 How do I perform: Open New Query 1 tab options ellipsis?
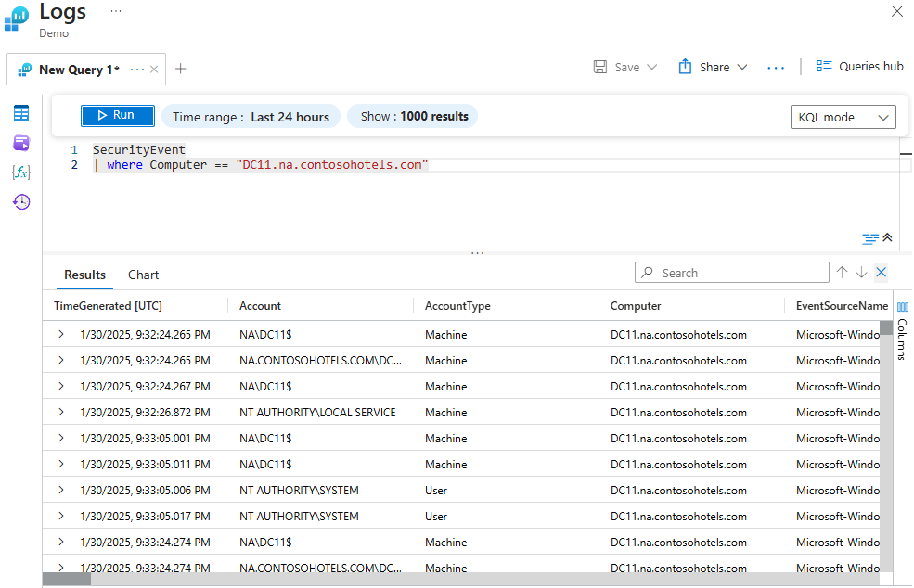click(137, 70)
